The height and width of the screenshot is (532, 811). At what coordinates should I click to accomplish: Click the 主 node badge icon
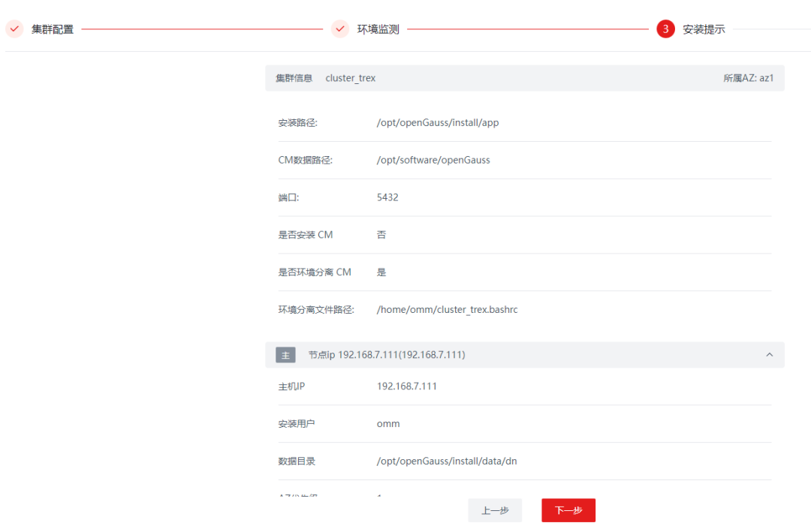tap(285, 355)
